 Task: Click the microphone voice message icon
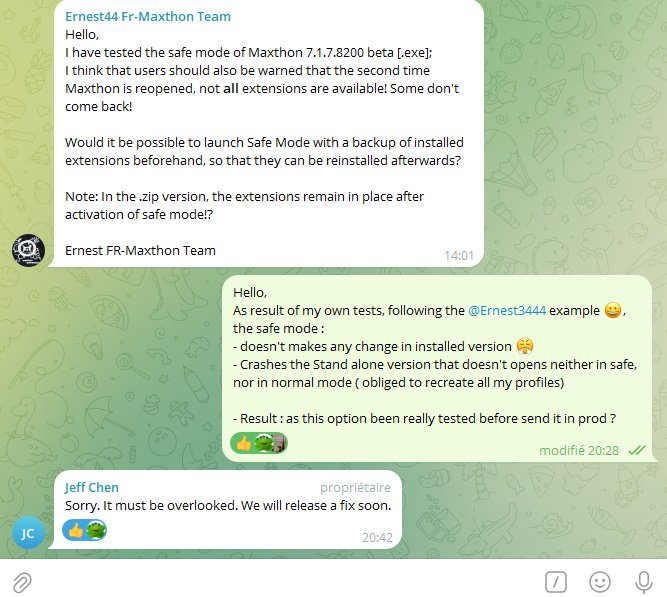tap(644, 582)
